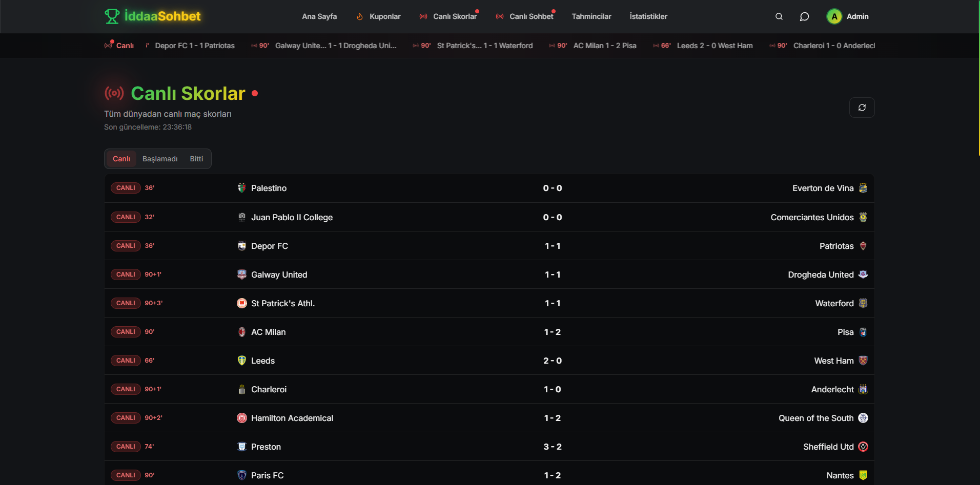The height and width of the screenshot is (485, 980).
Task: Click the Palestino team crest
Action: (x=242, y=188)
